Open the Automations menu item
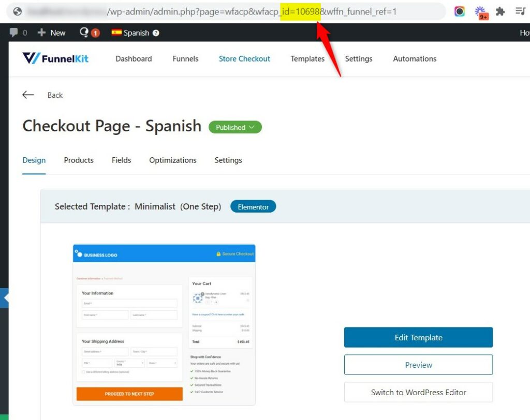This screenshot has height=420, width=530. [415, 59]
